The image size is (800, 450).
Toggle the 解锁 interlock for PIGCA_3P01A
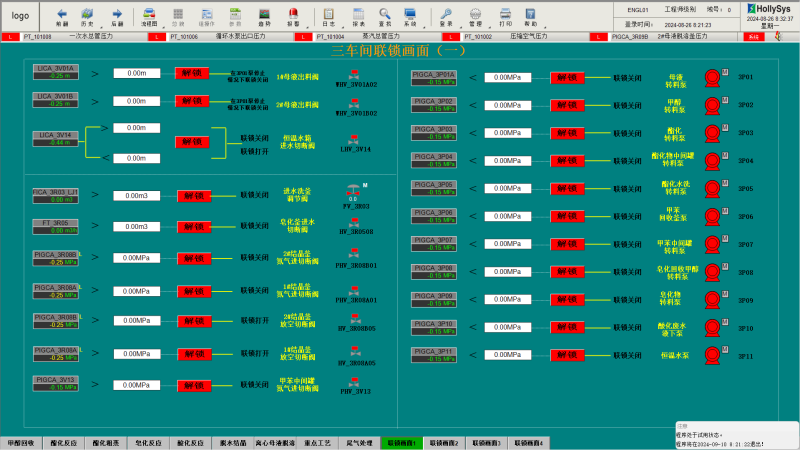pos(567,78)
